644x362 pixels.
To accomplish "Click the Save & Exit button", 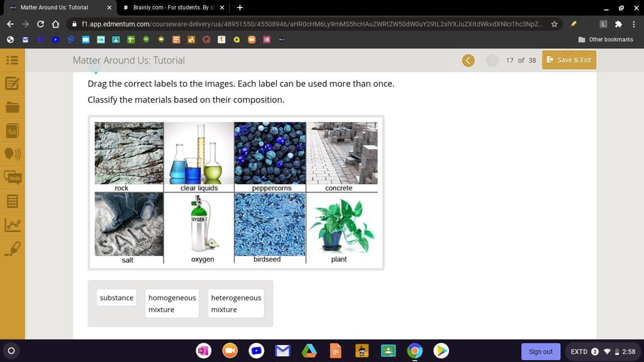I will [569, 60].
